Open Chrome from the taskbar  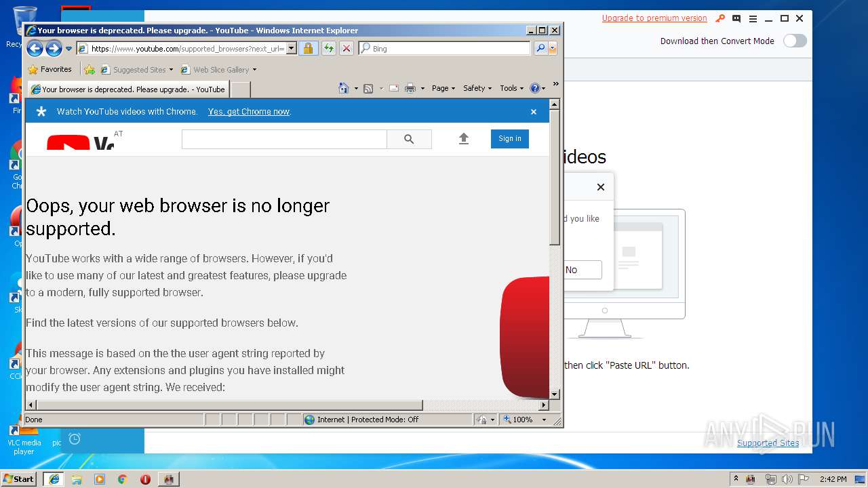click(x=122, y=479)
